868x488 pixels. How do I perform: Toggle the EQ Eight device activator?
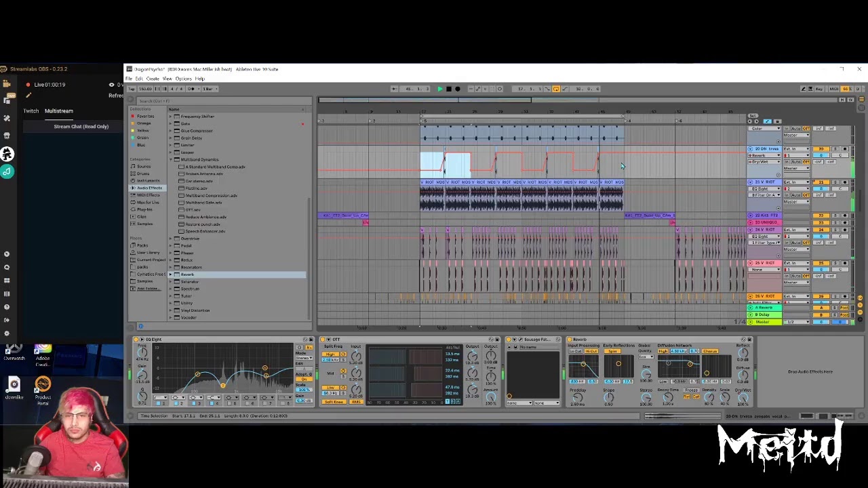coord(136,340)
